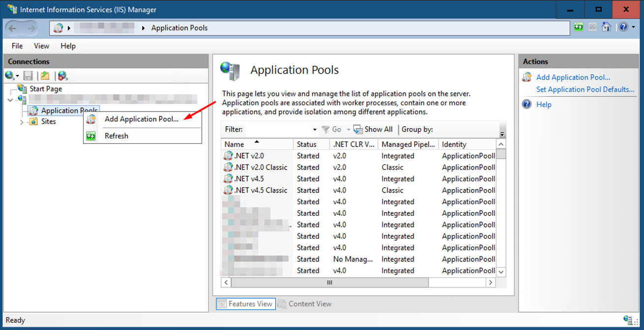Click the 'No Manag...' CLR version cell
The image size is (644, 330).
click(x=352, y=259)
